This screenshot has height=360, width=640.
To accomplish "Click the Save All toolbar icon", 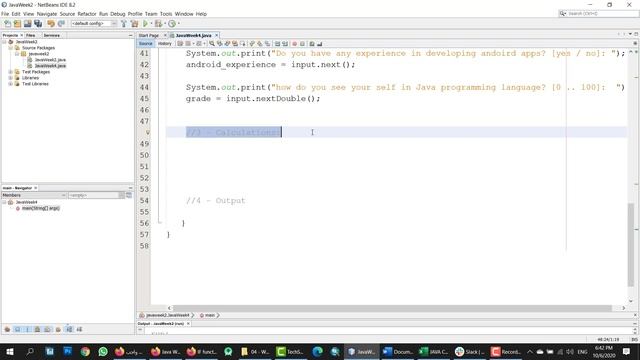I will pyautogui.click(x=38, y=24).
